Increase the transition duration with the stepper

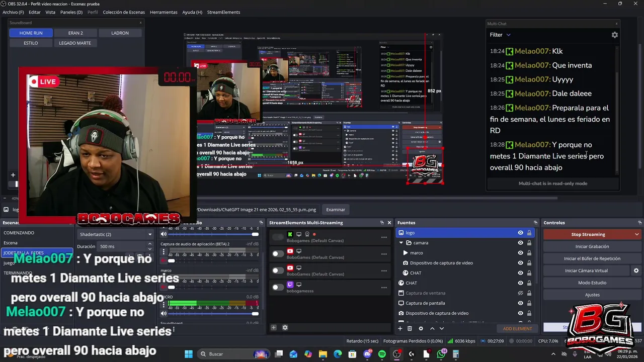tap(149, 244)
